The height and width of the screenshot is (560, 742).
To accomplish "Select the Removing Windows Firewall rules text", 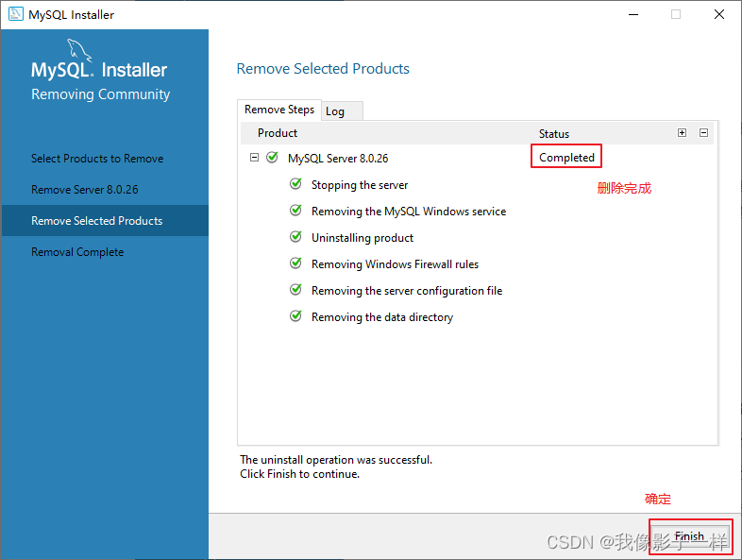I will pyautogui.click(x=396, y=264).
